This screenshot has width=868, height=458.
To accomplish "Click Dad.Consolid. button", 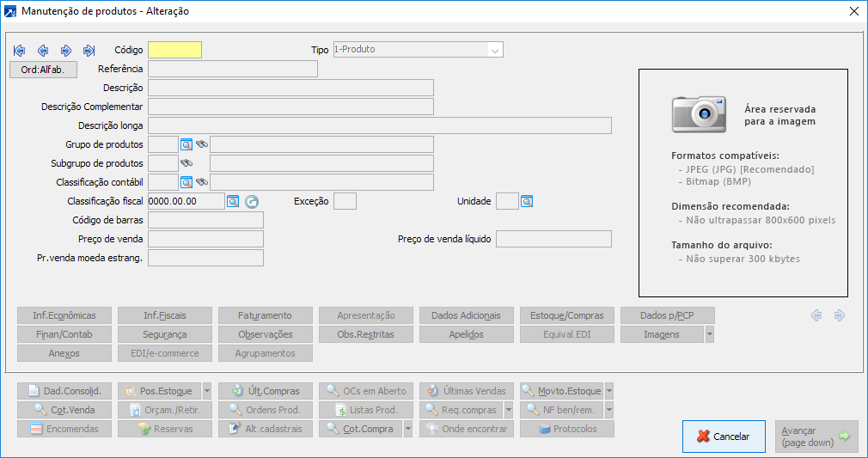I will click(64, 391).
